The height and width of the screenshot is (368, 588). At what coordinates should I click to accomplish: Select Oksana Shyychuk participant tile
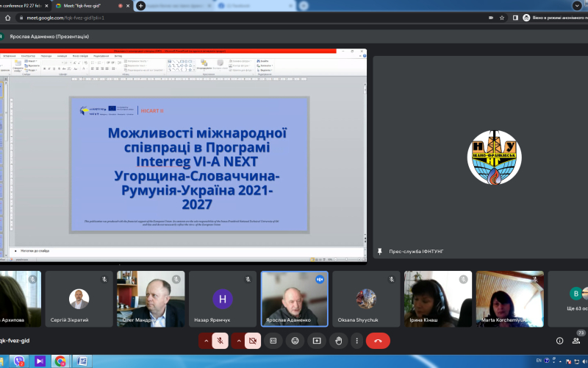(x=366, y=299)
